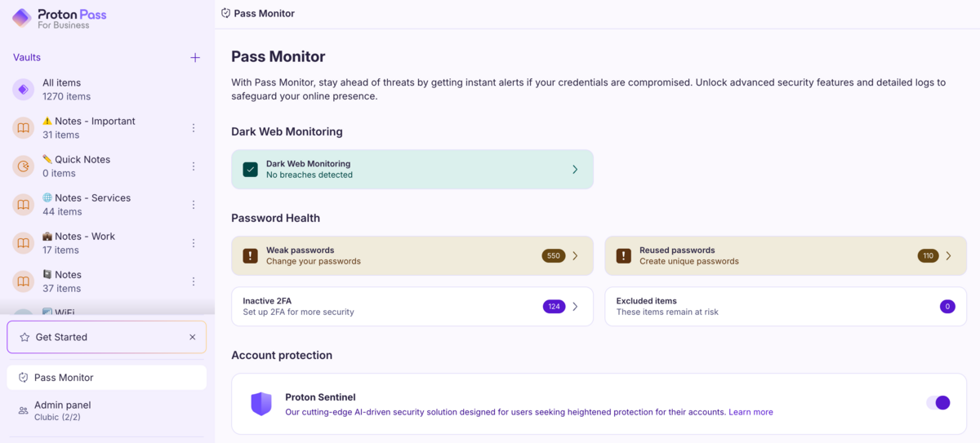The image size is (980, 443).
Task: Dismiss the Get Started banner
Action: point(193,337)
